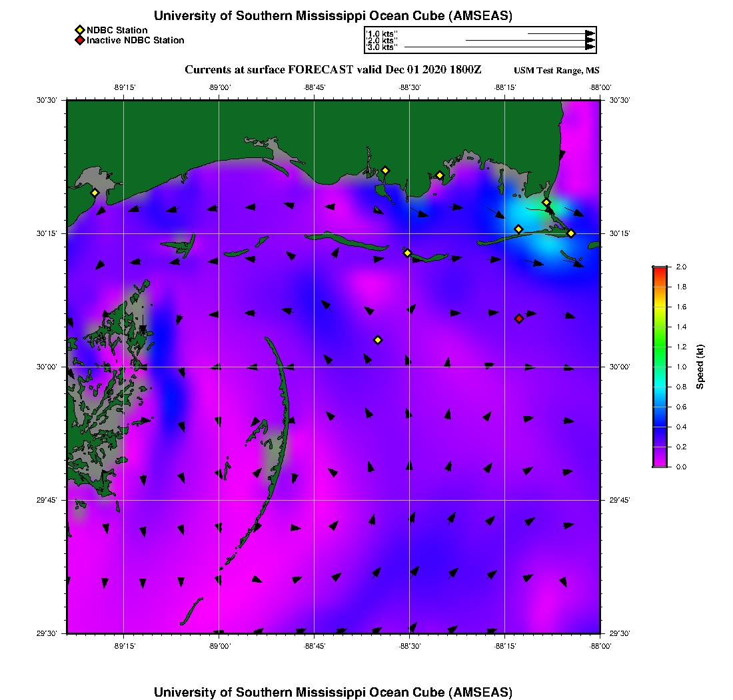The width and height of the screenshot is (733, 700).
Task: Select yellow station marker directly above the red marker
Action: [518, 229]
